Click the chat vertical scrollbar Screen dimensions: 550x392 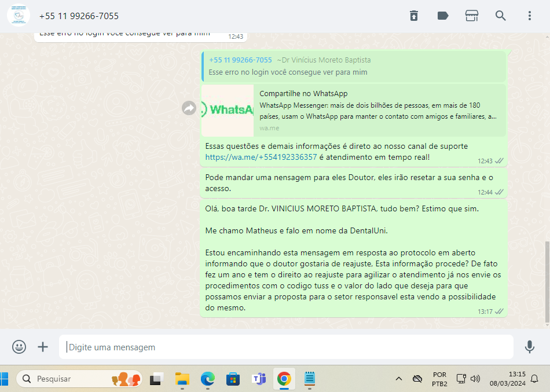pyautogui.click(x=547, y=282)
